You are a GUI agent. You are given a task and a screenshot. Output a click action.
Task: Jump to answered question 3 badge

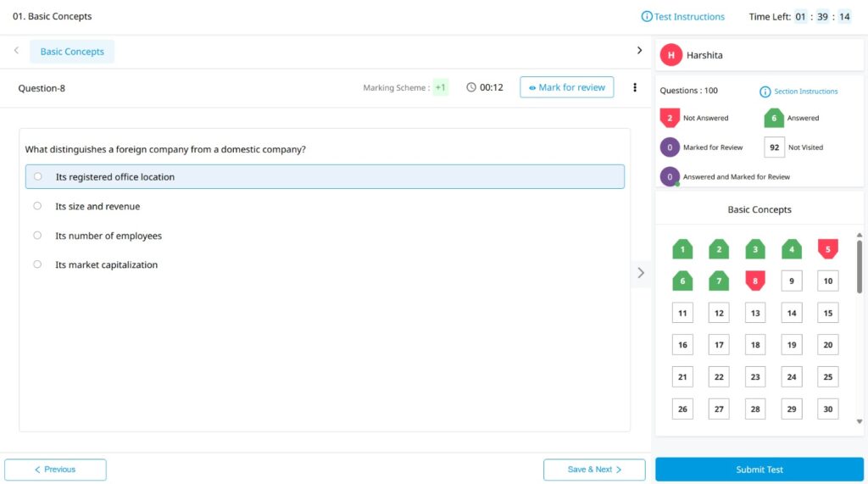coord(754,249)
